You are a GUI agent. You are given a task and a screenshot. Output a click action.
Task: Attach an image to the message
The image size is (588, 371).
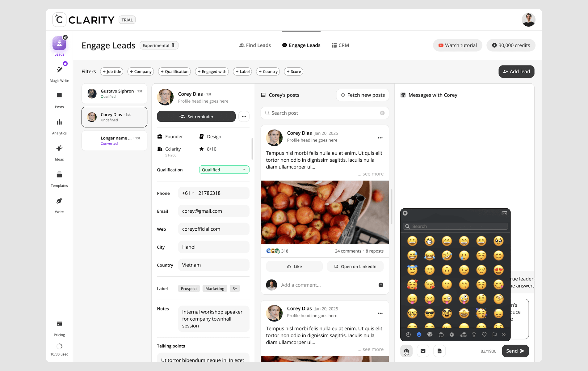point(423,351)
